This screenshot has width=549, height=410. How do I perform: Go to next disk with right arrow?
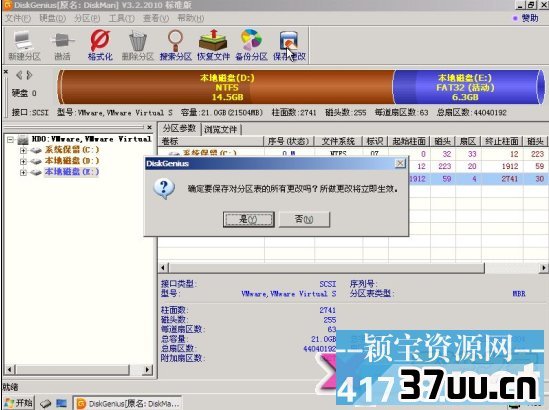coord(29,75)
